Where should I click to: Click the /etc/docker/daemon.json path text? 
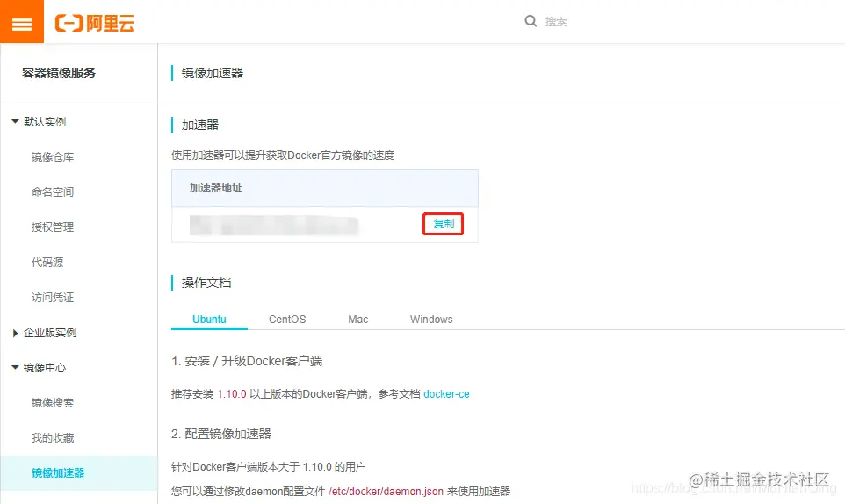(386, 491)
